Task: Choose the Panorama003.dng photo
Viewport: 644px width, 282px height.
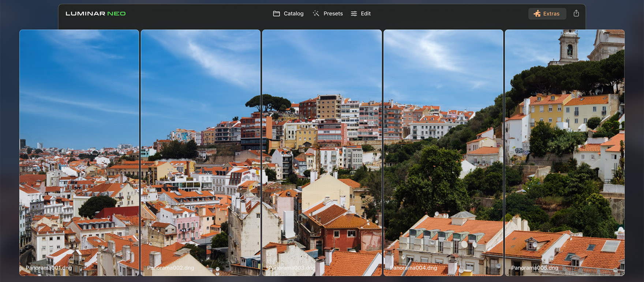Action: click(322, 146)
